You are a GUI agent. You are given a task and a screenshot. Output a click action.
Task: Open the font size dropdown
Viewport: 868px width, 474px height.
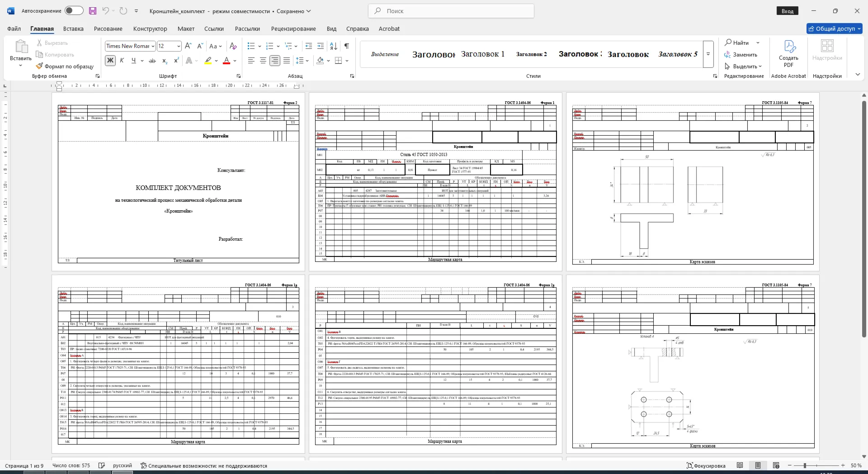179,46
